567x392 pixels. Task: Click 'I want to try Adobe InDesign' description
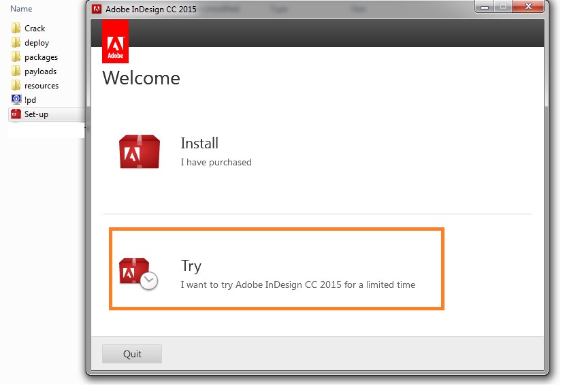298,284
